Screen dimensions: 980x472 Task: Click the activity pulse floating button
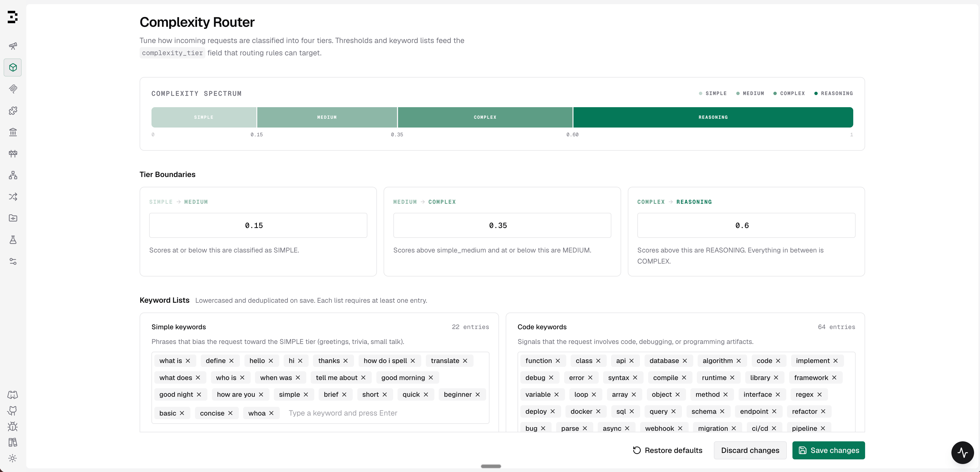[x=962, y=453]
